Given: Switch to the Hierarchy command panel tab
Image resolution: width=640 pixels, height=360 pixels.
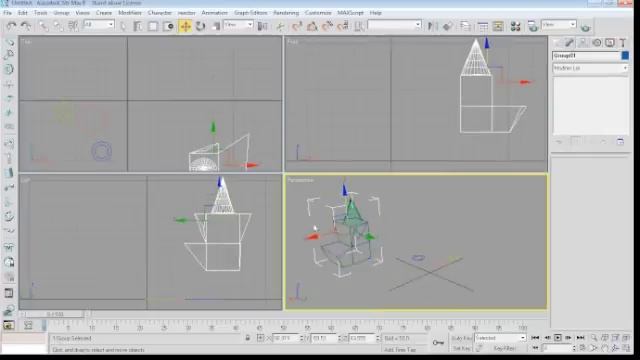Looking at the screenshot, I should tap(583, 42).
